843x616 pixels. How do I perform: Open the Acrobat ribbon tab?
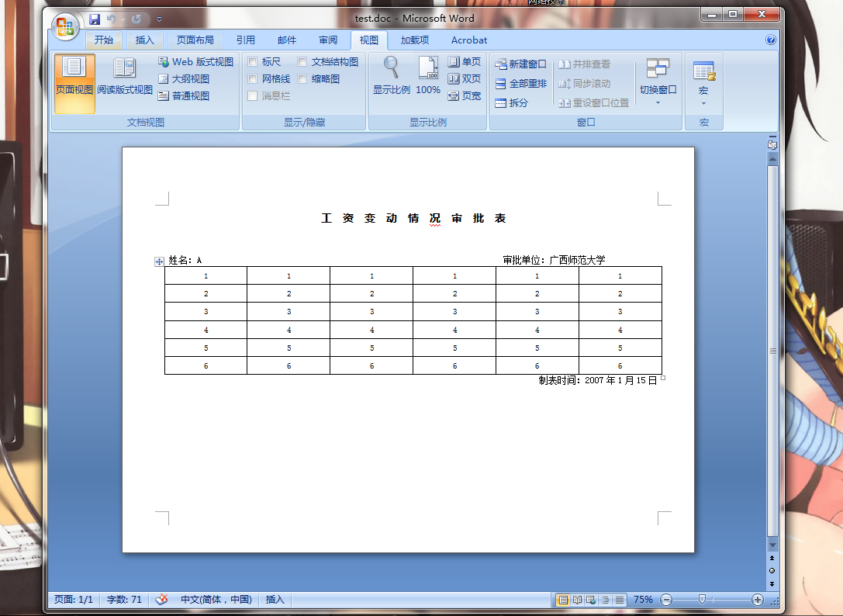point(468,40)
